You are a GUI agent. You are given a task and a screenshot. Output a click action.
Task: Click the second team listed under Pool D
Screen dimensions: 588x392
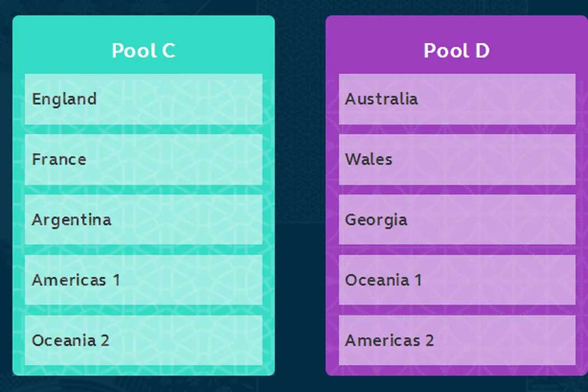(x=457, y=160)
